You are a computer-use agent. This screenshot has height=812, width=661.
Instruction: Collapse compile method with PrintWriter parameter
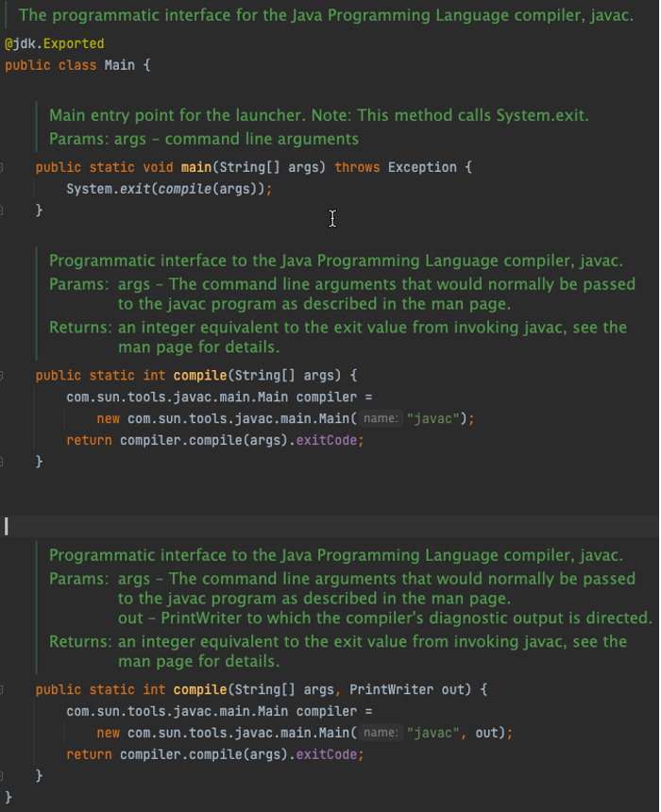pyautogui.click(x=3, y=689)
